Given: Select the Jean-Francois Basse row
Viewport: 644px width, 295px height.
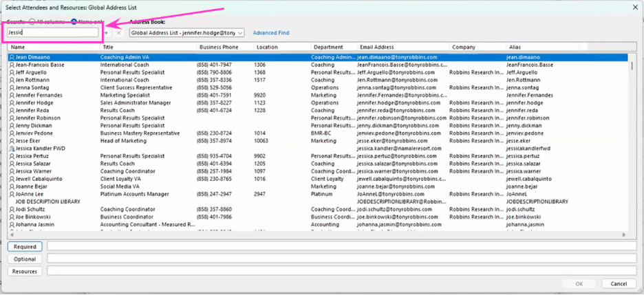Looking at the screenshot, I should coord(317,65).
